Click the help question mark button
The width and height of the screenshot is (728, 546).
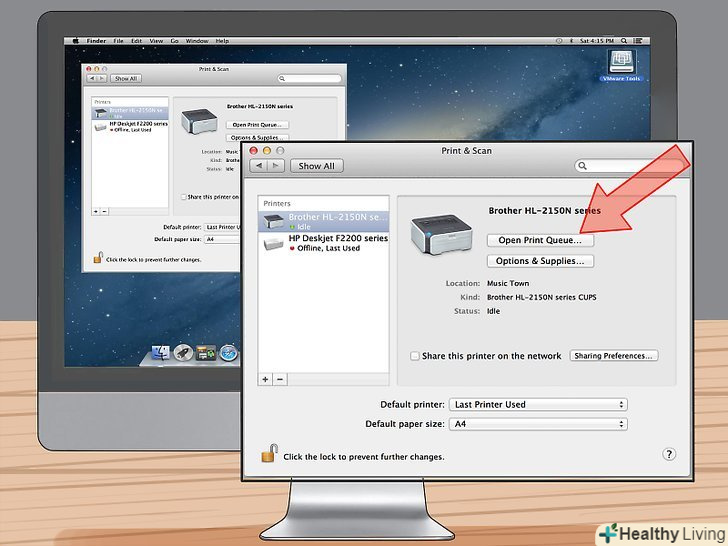click(669, 454)
